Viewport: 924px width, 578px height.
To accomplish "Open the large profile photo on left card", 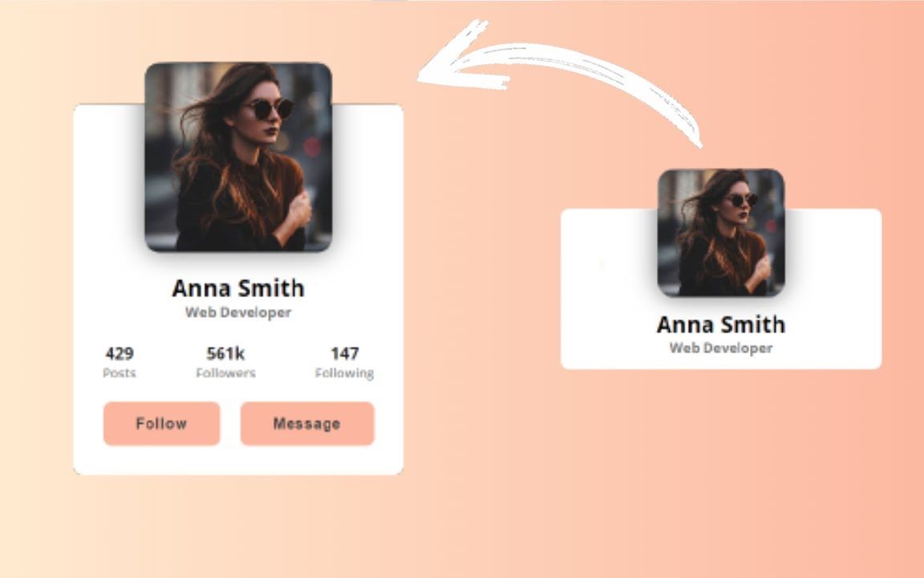I will 238,157.
